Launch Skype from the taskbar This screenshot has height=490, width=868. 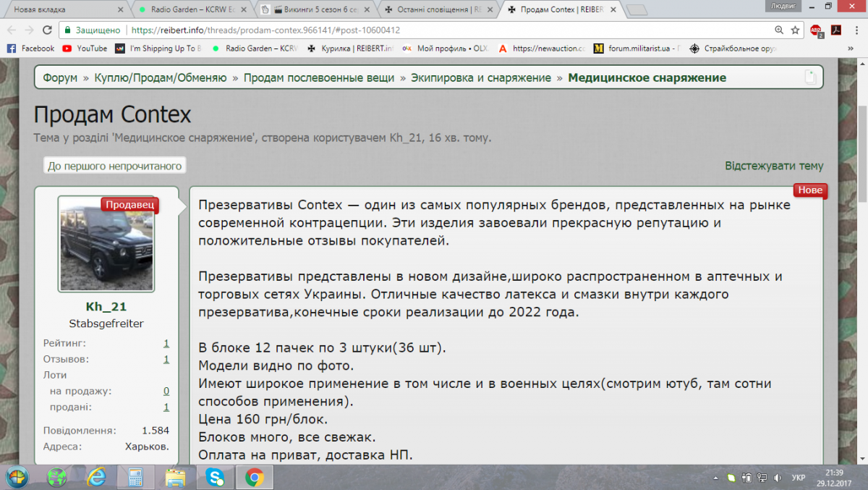coord(215,477)
